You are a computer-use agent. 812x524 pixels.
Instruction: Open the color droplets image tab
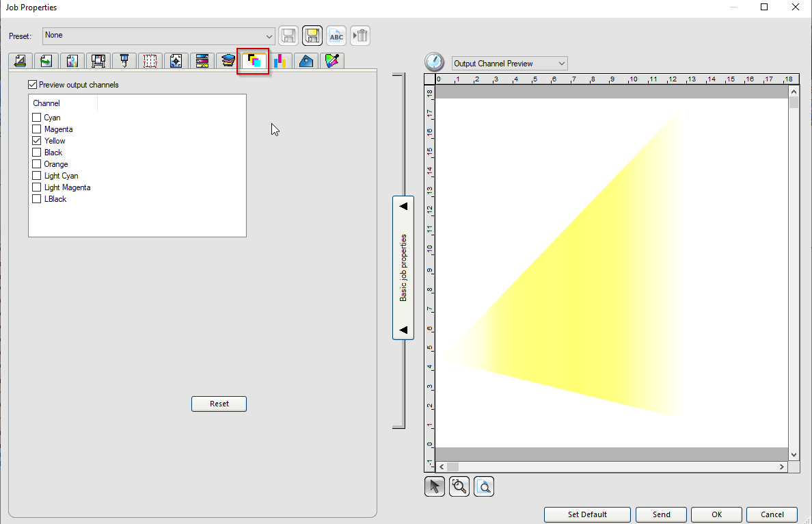point(72,61)
